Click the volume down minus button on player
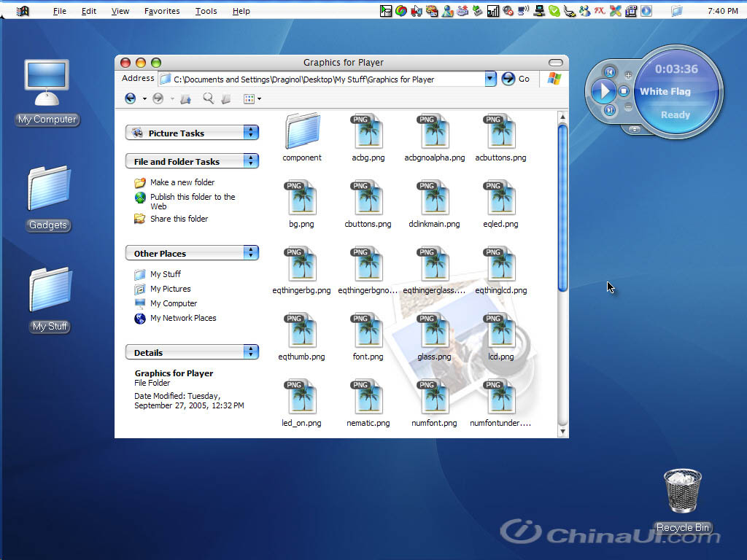Screen dimensions: 747x560 (x=628, y=106)
